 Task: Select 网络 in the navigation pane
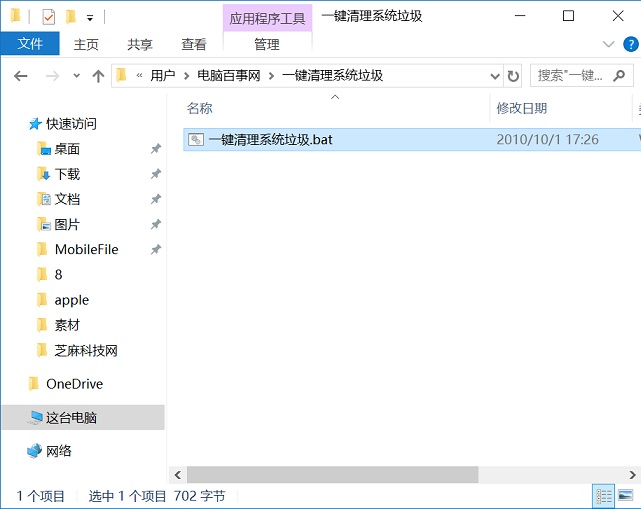tap(58, 451)
